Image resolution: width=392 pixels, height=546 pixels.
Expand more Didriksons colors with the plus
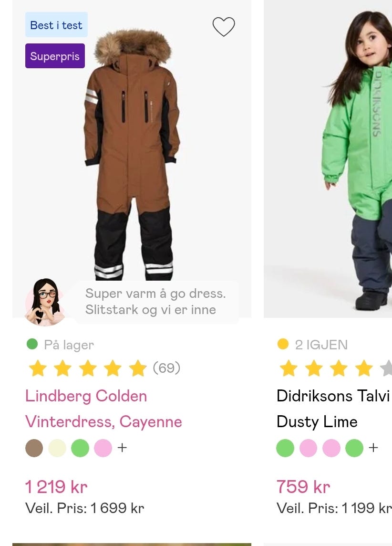click(x=373, y=448)
